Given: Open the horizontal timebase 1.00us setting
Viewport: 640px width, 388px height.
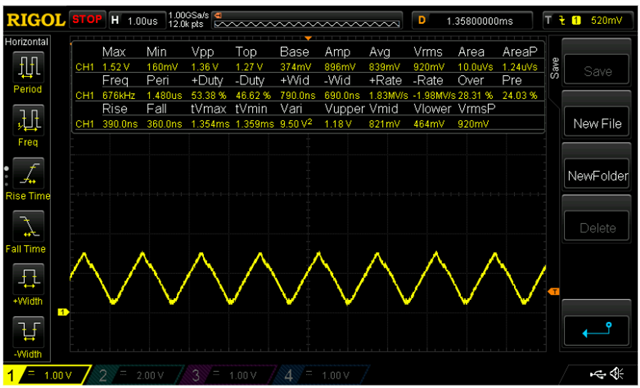Looking at the screenshot, I should [x=137, y=20].
